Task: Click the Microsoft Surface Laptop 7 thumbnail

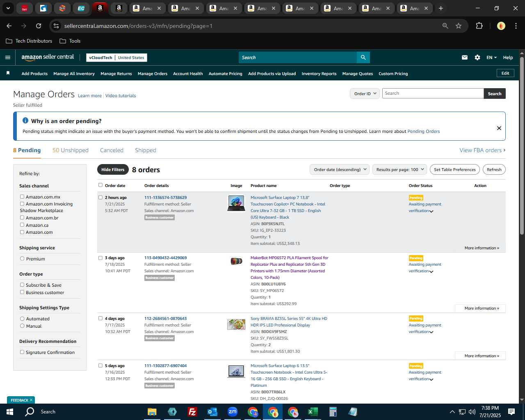Action: pyautogui.click(x=236, y=203)
